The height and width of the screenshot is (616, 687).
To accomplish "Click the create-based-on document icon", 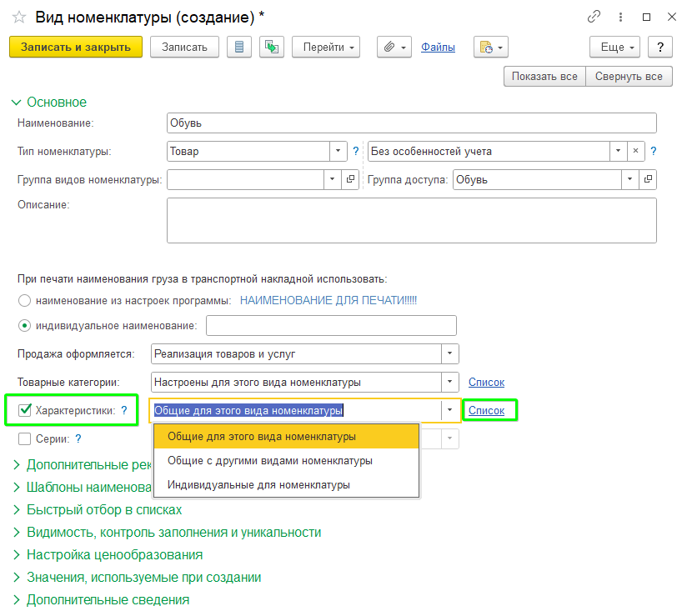I will click(272, 47).
